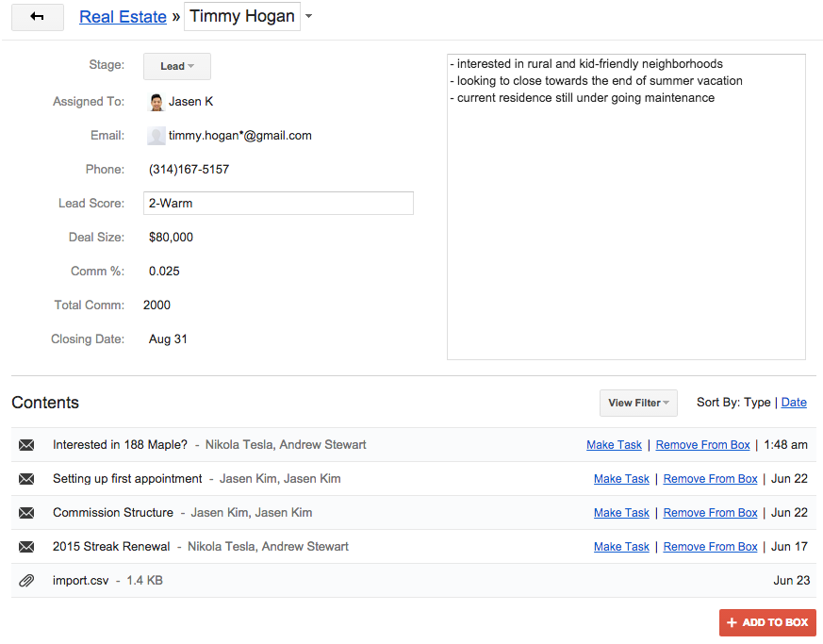Screen dimensions: 823x644
Task: Open the dropdown arrow beside Timmy Hogan
Action: click(308, 16)
